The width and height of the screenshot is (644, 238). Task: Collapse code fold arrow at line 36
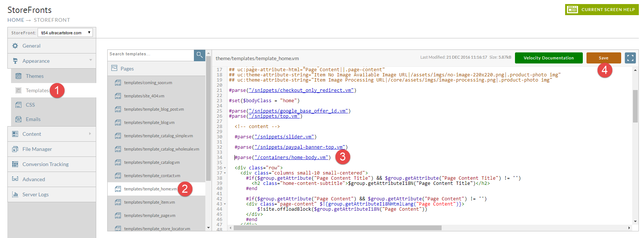coord(225,168)
